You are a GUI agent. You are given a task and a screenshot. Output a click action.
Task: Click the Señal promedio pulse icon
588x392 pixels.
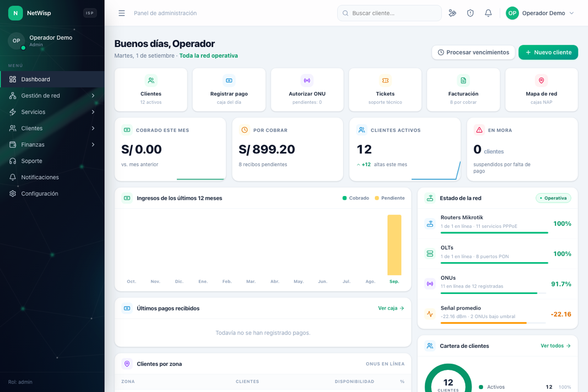point(430,314)
